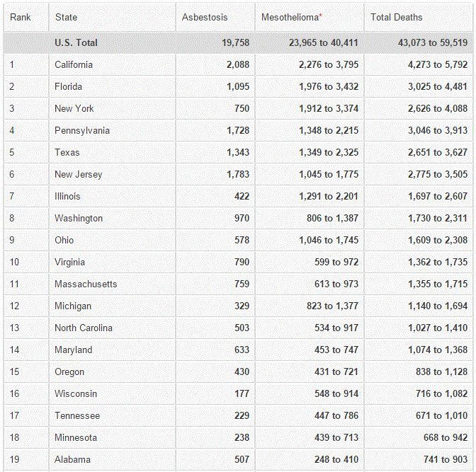
Task: Select rank number 18 for Minnesota
Action: click(x=15, y=437)
